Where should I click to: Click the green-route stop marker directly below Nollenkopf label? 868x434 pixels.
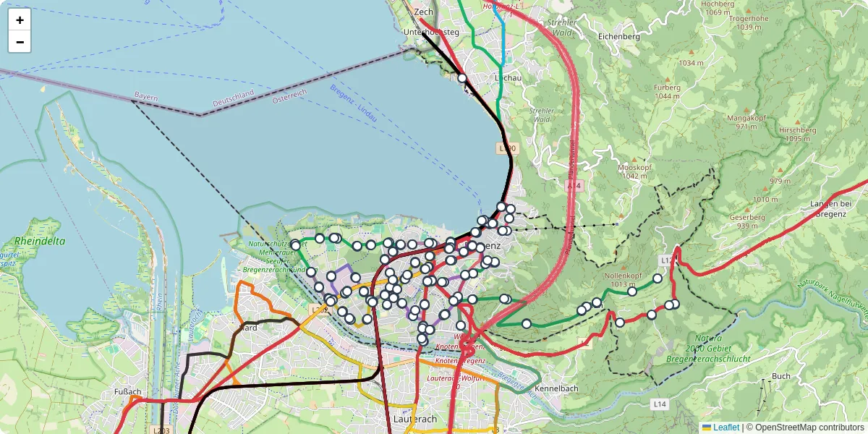pos(632,292)
